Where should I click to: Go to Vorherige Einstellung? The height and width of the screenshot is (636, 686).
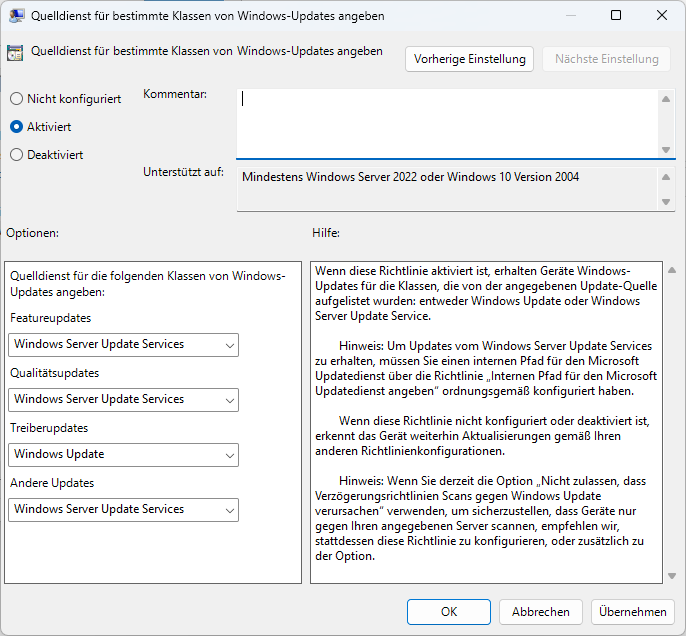[469, 59]
